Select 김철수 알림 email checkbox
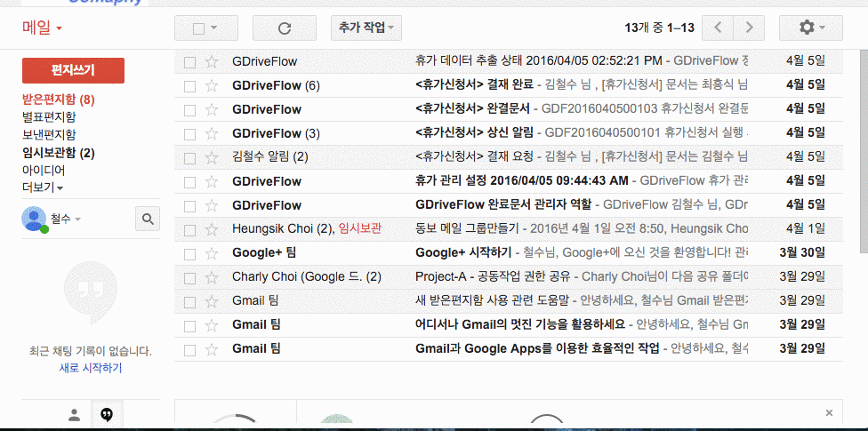 coord(190,158)
